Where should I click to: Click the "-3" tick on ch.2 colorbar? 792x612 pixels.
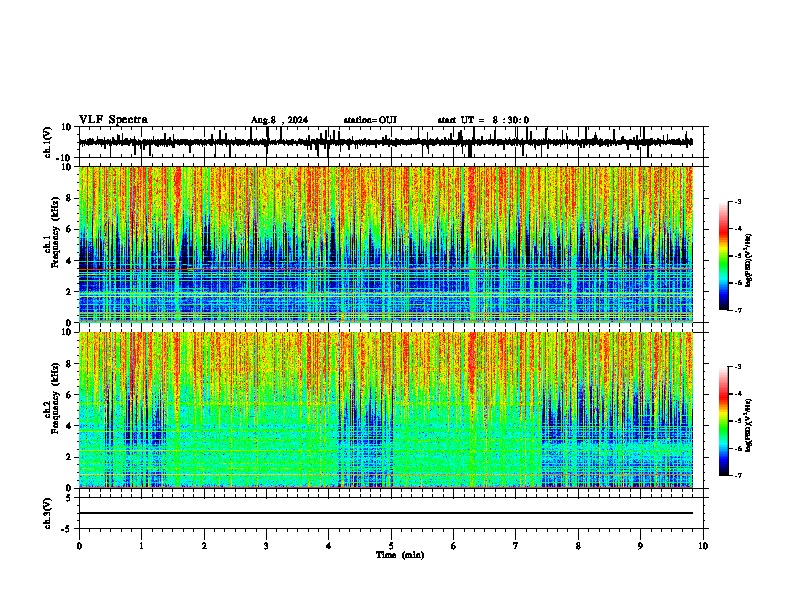tap(737, 367)
